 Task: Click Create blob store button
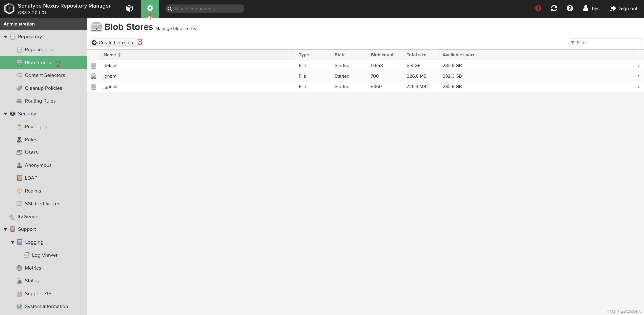(113, 43)
